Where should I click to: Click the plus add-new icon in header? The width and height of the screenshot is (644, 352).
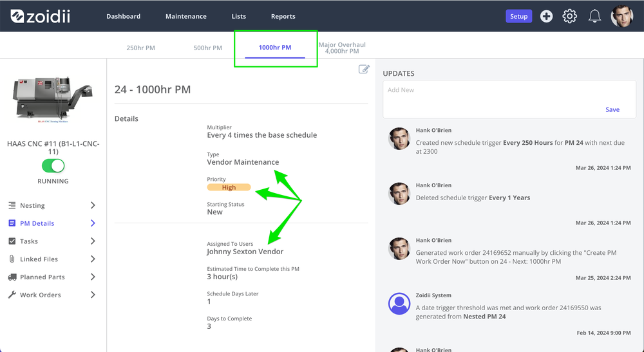[x=546, y=17]
